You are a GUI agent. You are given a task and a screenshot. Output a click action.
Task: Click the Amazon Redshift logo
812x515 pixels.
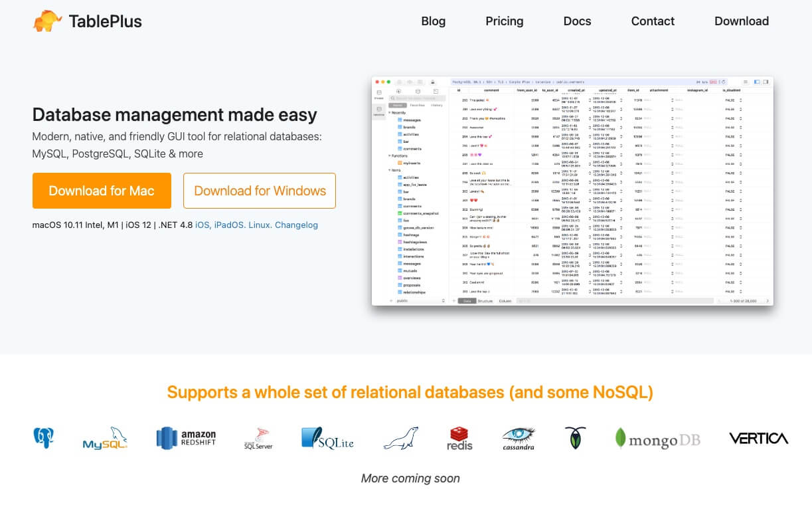pos(186,438)
